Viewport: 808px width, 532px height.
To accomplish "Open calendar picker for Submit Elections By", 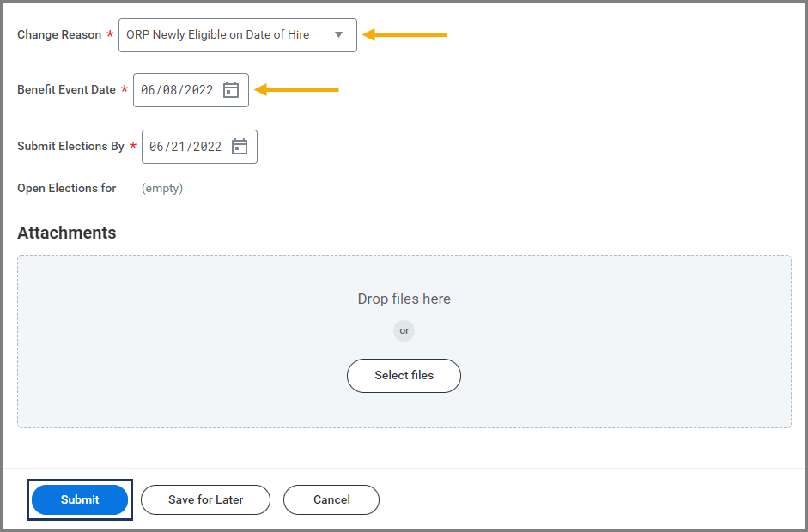I will (x=240, y=147).
